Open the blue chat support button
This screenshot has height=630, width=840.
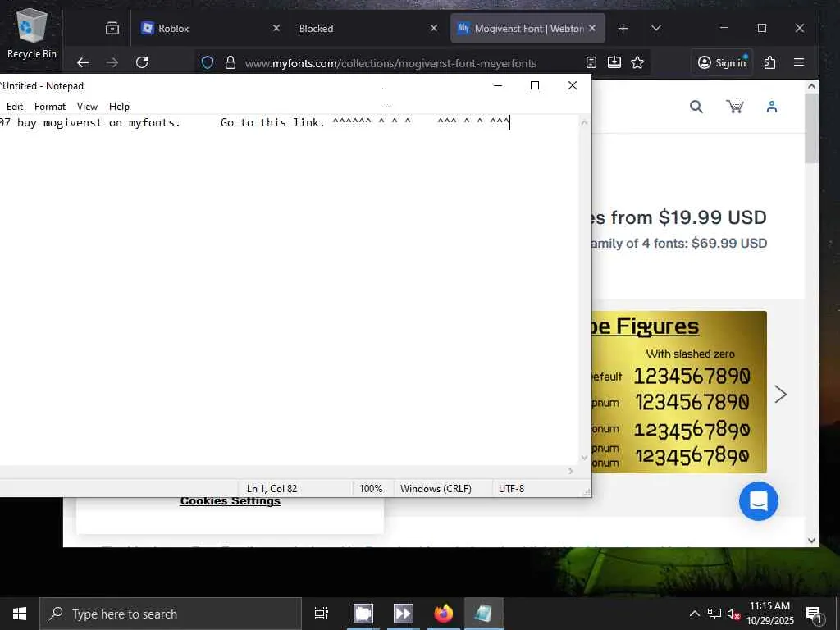[759, 501]
